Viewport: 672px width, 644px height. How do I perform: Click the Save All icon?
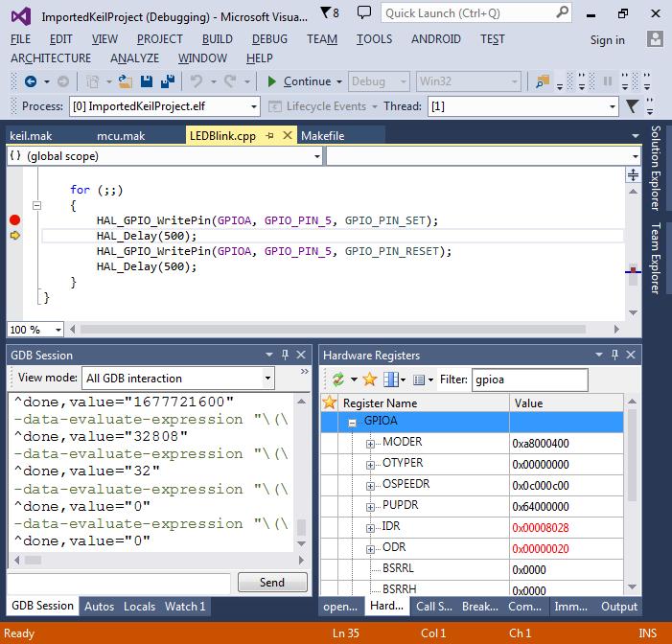click(x=167, y=82)
